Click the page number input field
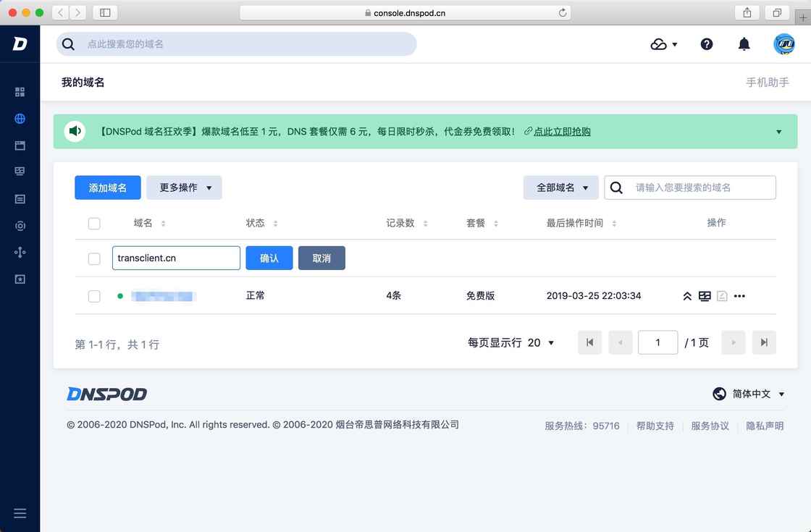Screen dimensions: 811x532 657,342
